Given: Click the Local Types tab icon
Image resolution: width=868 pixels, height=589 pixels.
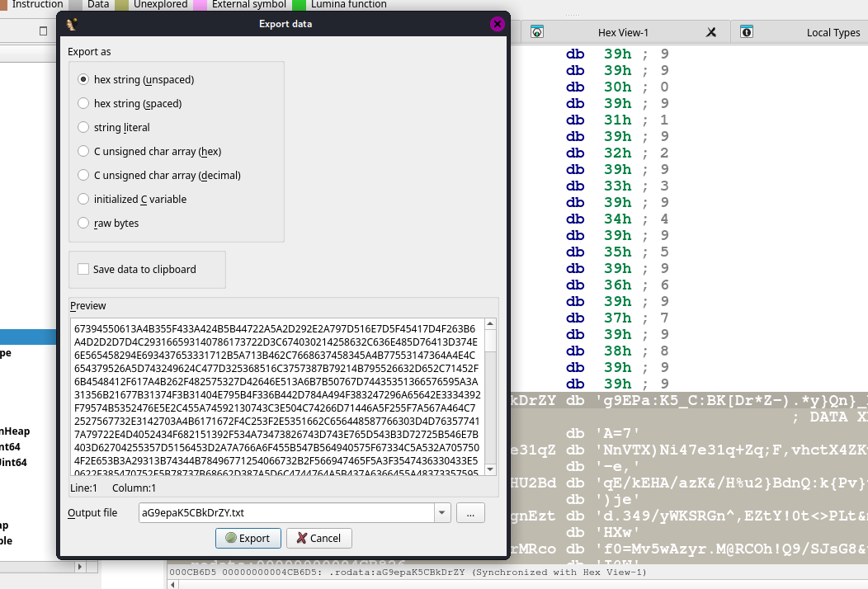Looking at the screenshot, I should pos(747,32).
